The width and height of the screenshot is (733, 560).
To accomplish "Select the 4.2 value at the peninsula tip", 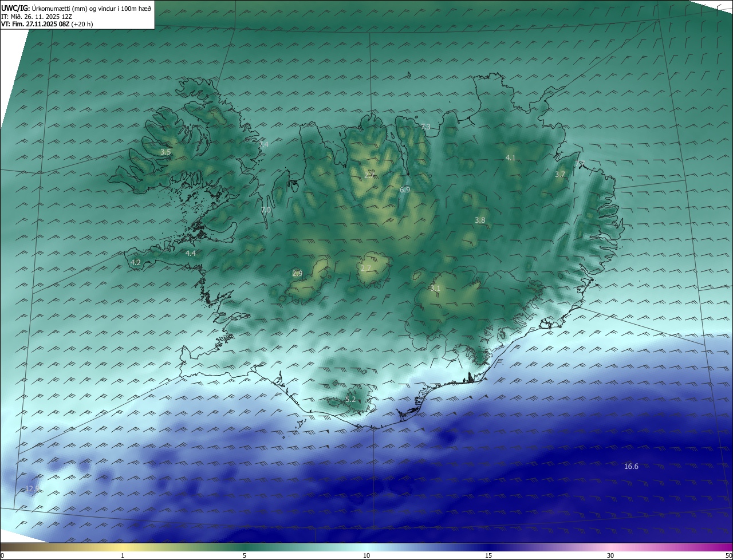I will [136, 262].
